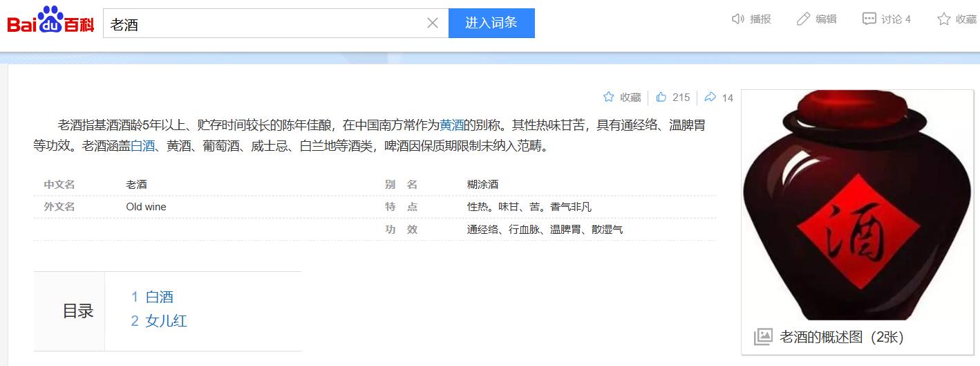Like the article with thumbs-up icon
The height and width of the screenshot is (366, 980).
pyautogui.click(x=661, y=98)
